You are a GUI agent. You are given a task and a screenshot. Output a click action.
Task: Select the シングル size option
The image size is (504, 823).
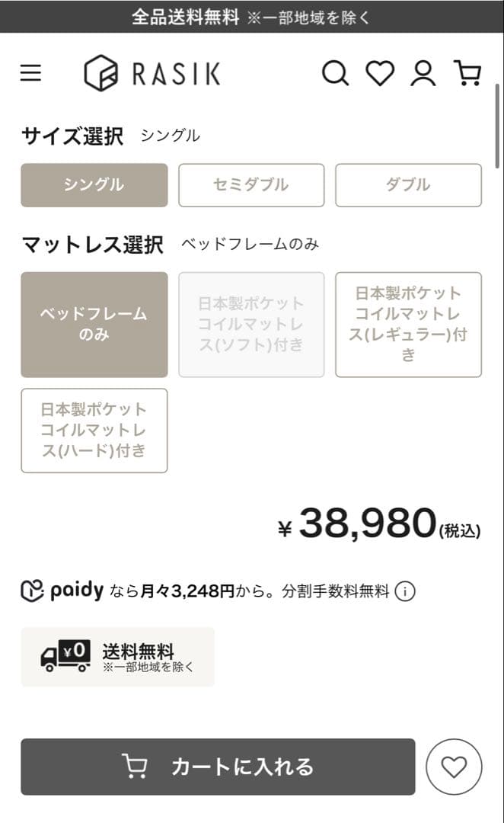(x=94, y=185)
